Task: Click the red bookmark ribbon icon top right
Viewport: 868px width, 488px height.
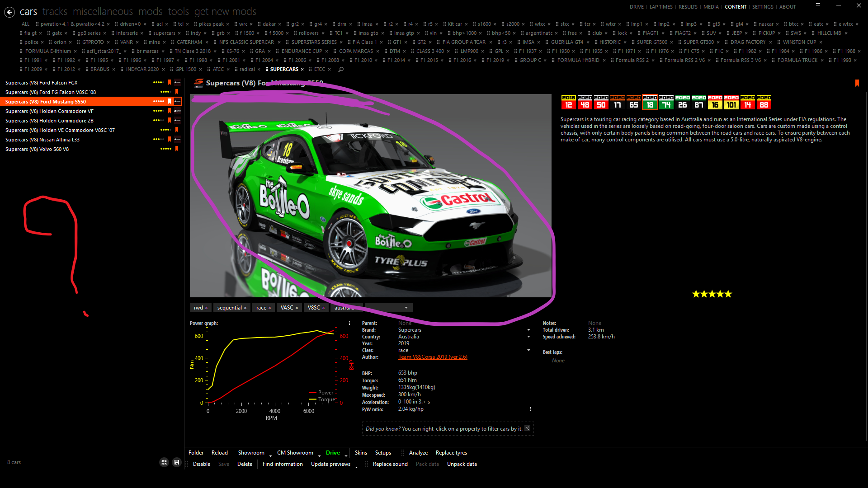Action: (857, 83)
